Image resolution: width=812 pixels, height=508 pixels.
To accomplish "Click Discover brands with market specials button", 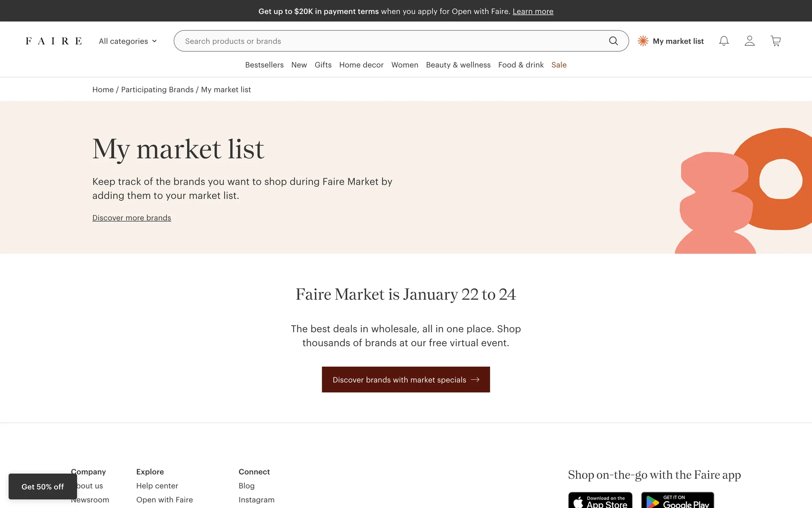I will (x=406, y=380).
